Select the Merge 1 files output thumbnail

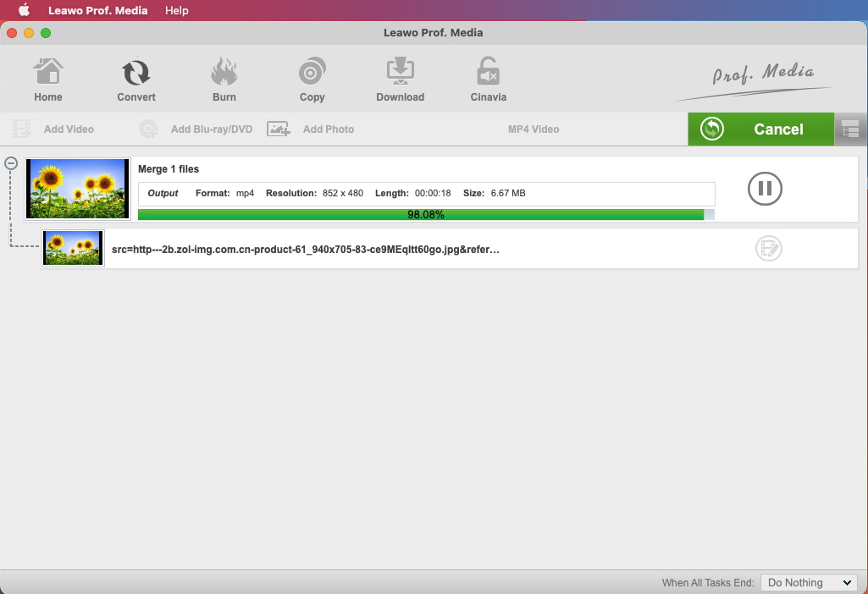78,189
